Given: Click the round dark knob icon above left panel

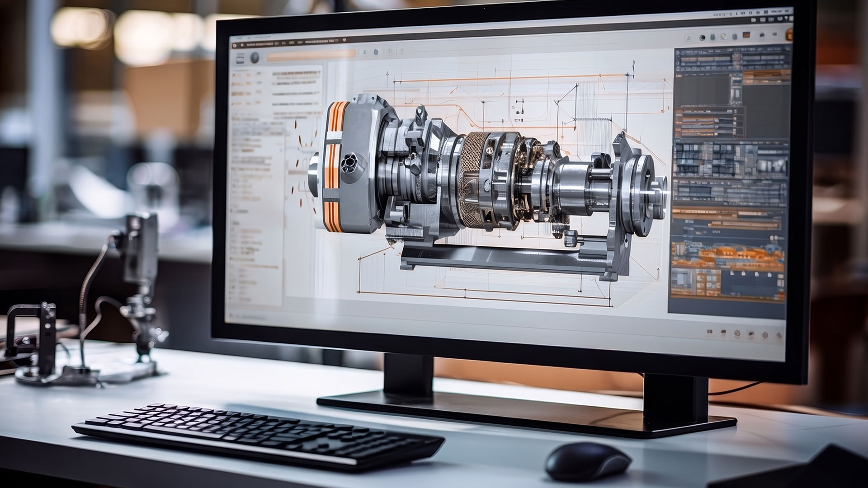Looking at the screenshot, I should point(255,58).
